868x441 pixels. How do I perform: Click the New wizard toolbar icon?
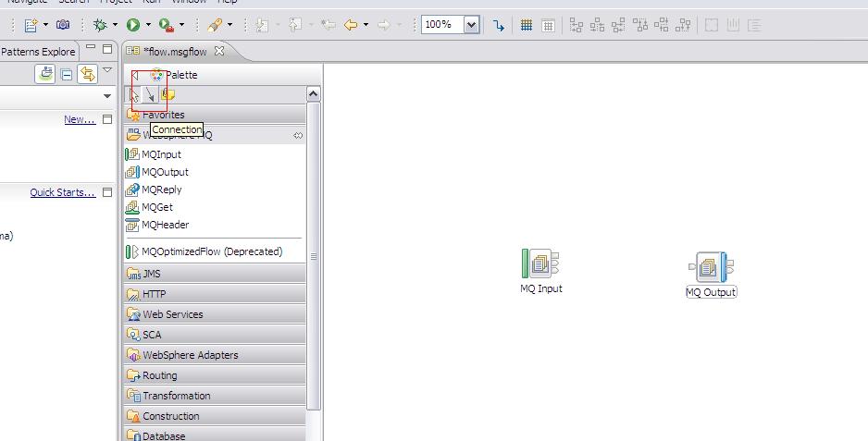[x=31, y=25]
